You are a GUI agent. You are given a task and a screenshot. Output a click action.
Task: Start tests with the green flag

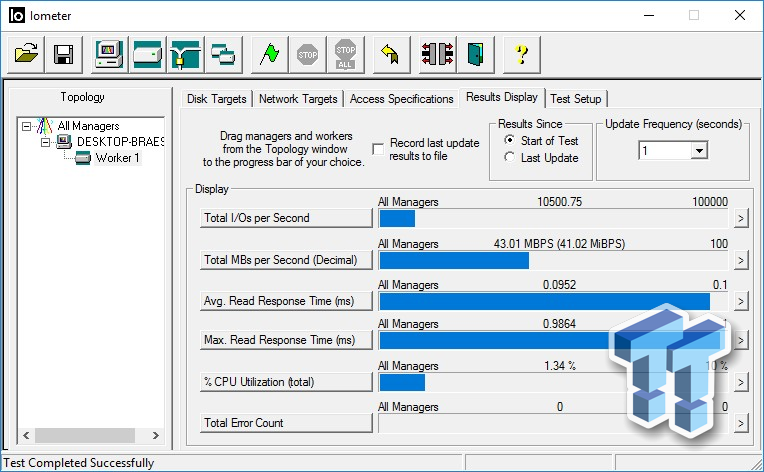pos(269,54)
